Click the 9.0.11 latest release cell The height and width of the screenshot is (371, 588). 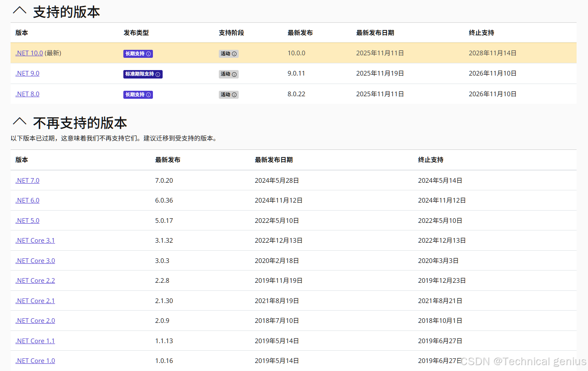(296, 73)
